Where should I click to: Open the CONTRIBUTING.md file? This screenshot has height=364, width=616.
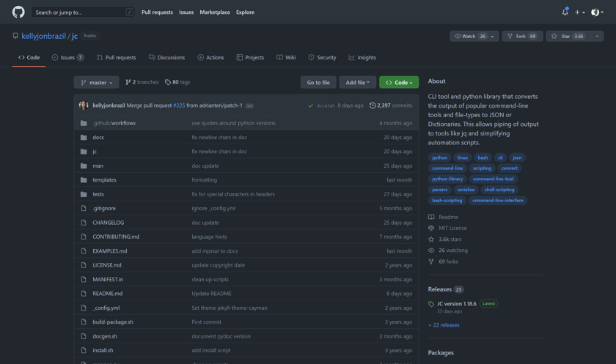pos(116,237)
